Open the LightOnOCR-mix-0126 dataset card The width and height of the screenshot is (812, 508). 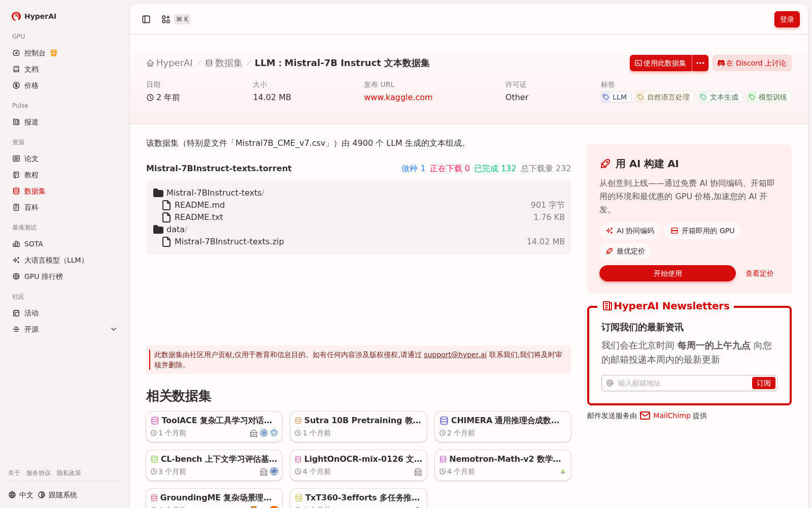coord(358,465)
